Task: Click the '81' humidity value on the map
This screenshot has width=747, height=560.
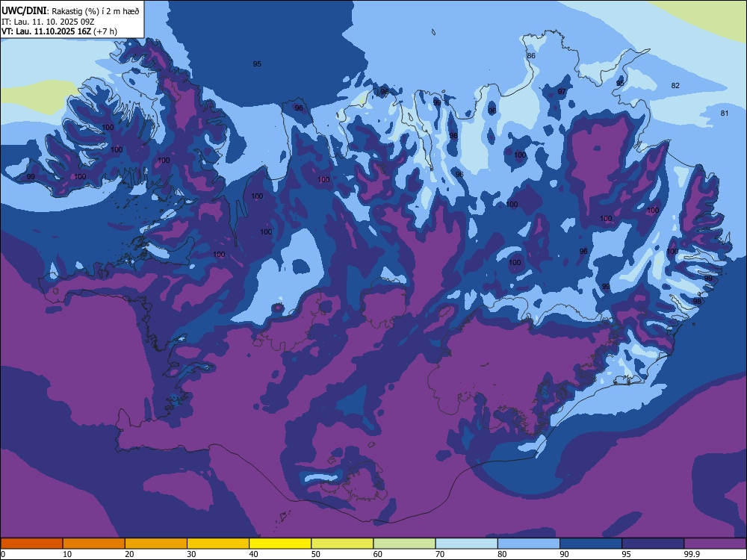Action: pos(725,113)
